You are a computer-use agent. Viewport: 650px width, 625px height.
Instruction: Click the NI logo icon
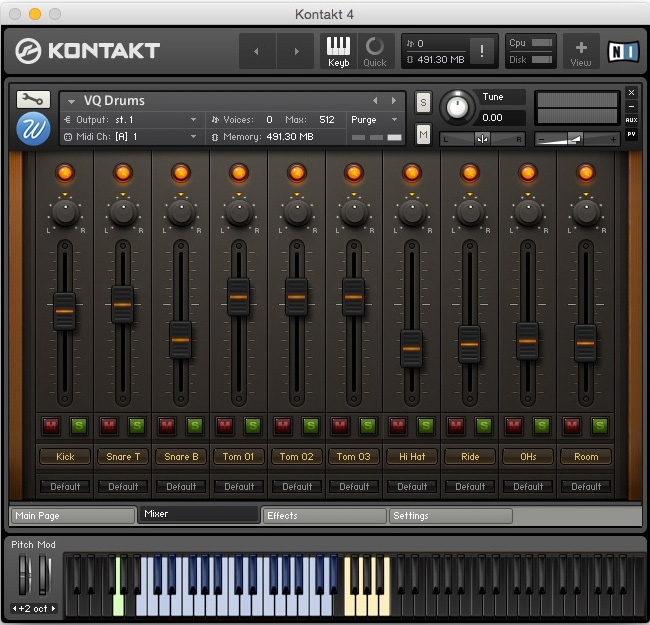[622, 51]
